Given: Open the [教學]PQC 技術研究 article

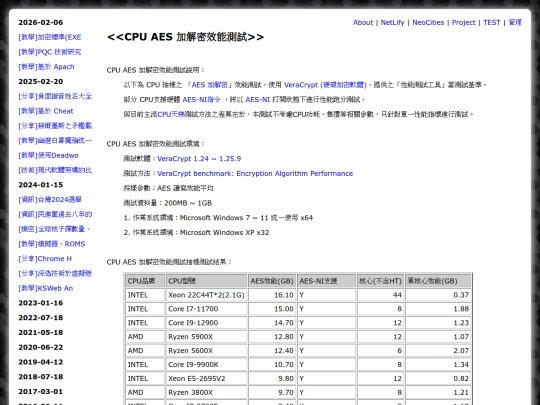Looking at the screenshot, I should click(50, 52).
